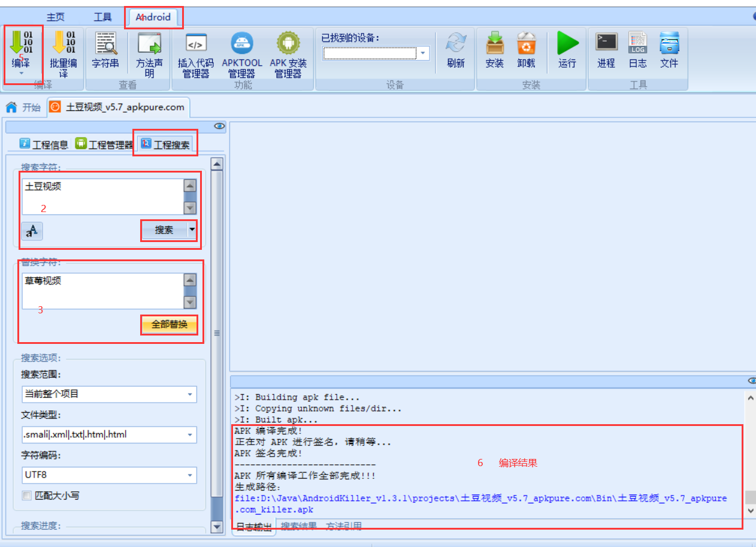Open the APKTOOL 管理器
The height and width of the screenshot is (547, 756).
pyautogui.click(x=242, y=51)
